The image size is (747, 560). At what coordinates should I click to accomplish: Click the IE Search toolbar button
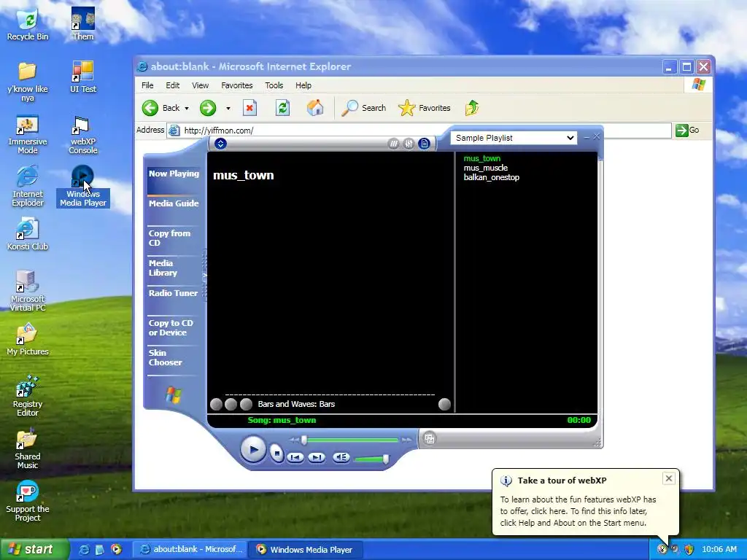(x=364, y=108)
